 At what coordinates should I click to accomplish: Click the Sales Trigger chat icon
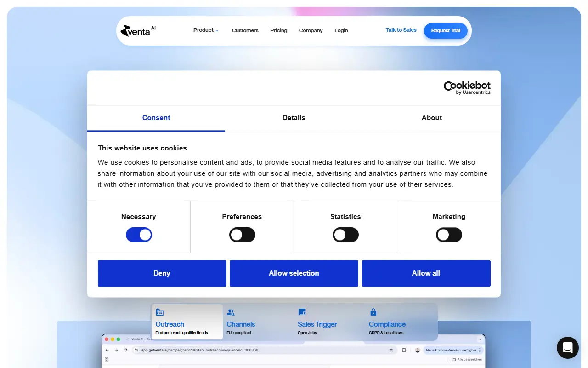point(302,312)
